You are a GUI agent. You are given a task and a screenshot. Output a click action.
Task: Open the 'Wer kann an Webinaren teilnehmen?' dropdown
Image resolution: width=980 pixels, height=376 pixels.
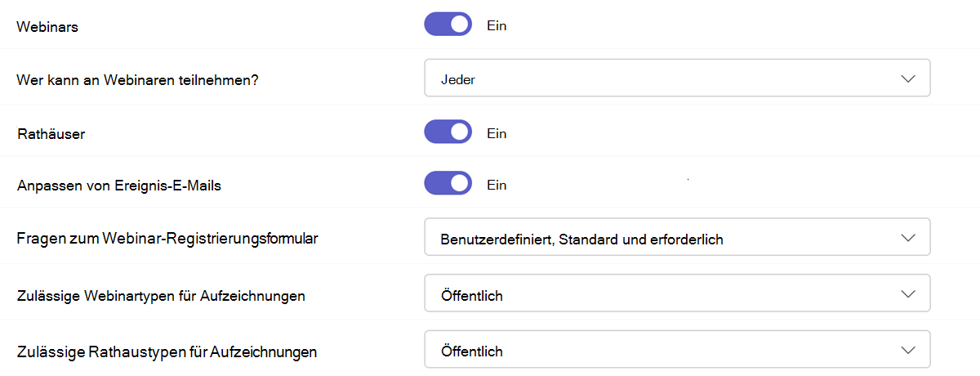tap(676, 78)
